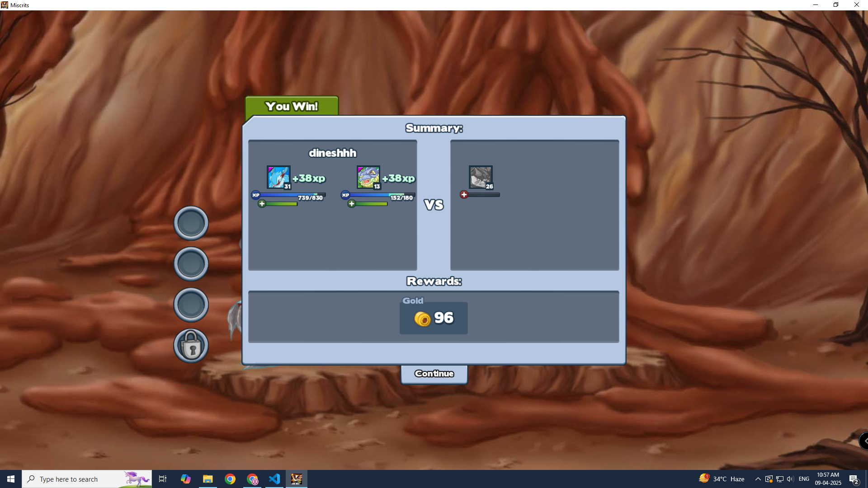Open the level 13 dinosaur miscrit portrait

tap(368, 177)
